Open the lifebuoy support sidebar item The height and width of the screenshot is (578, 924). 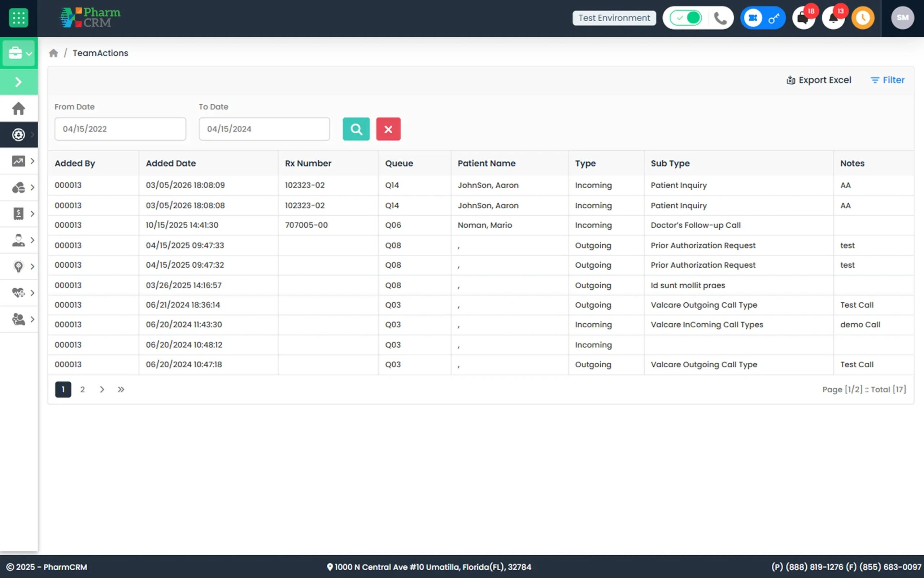(19, 134)
